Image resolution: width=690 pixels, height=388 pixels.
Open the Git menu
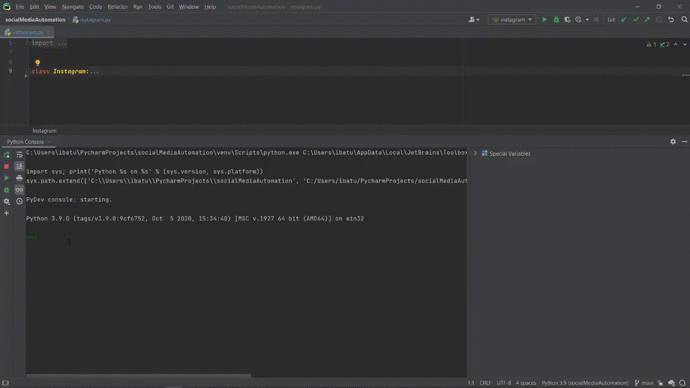click(x=170, y=7)
